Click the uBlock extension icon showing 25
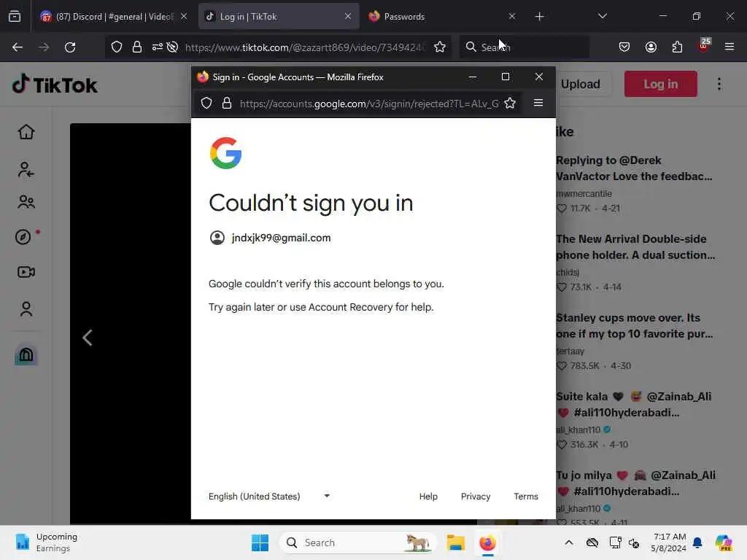747x560 pixels. point(704,46)
